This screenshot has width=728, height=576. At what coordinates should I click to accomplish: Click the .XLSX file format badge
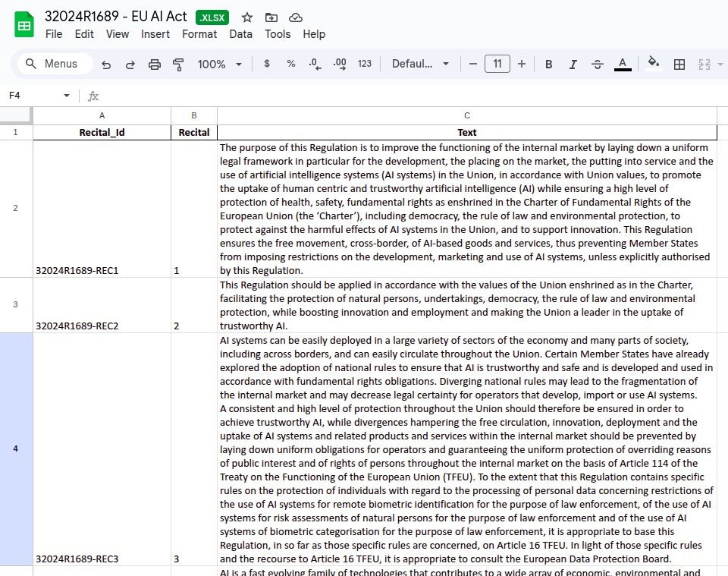coord(212,17)
